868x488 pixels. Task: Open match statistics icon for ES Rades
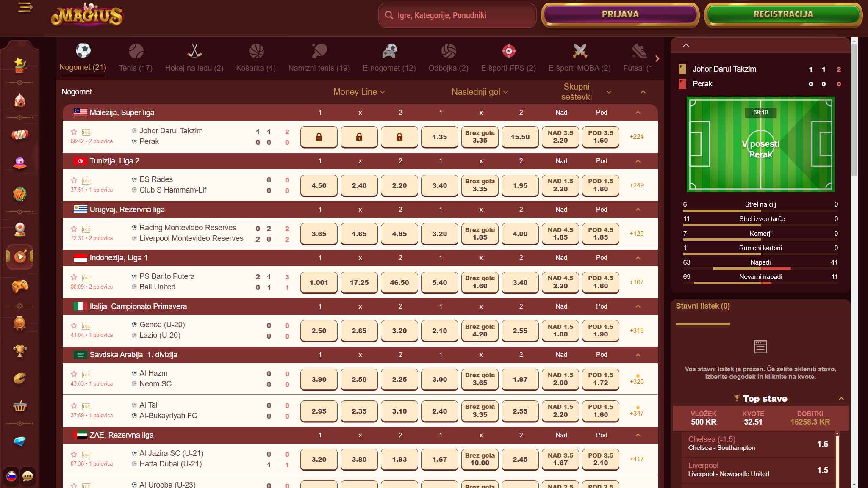pyautogui.click(x=86, y=181)
